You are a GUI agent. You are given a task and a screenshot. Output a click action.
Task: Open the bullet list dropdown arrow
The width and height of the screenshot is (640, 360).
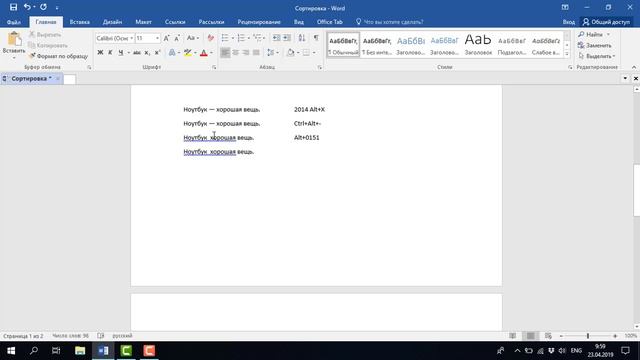[233, 38]
